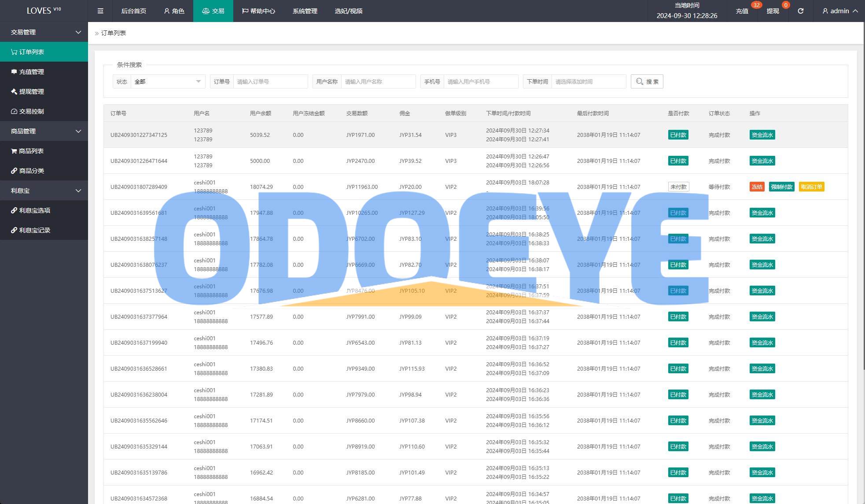
Task: Click the 最后付款时间 column header
Action: coord(593,113)
